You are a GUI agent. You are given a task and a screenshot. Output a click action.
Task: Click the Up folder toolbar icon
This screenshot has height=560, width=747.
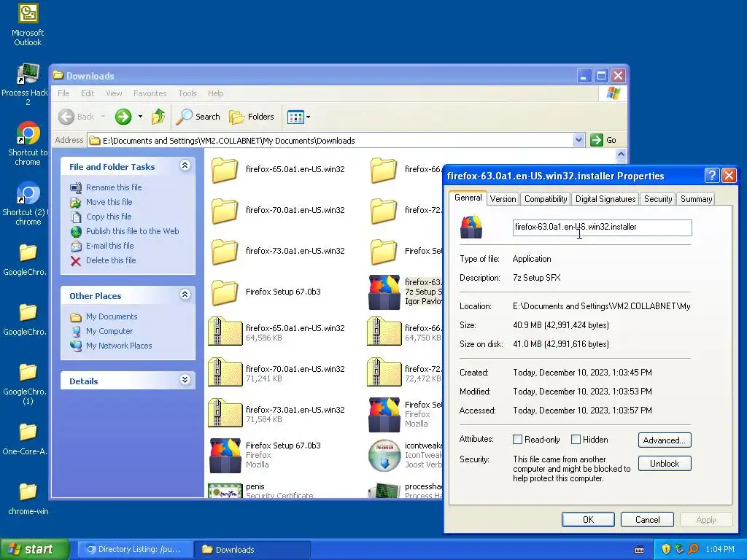158,117
